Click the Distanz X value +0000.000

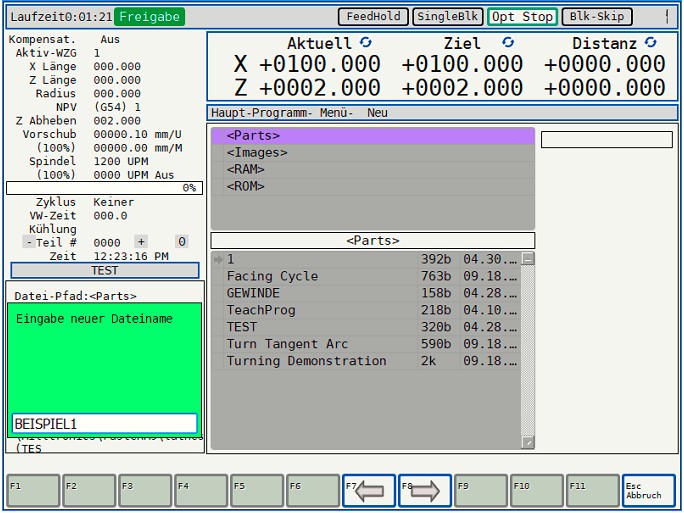(x=604, y=64)
